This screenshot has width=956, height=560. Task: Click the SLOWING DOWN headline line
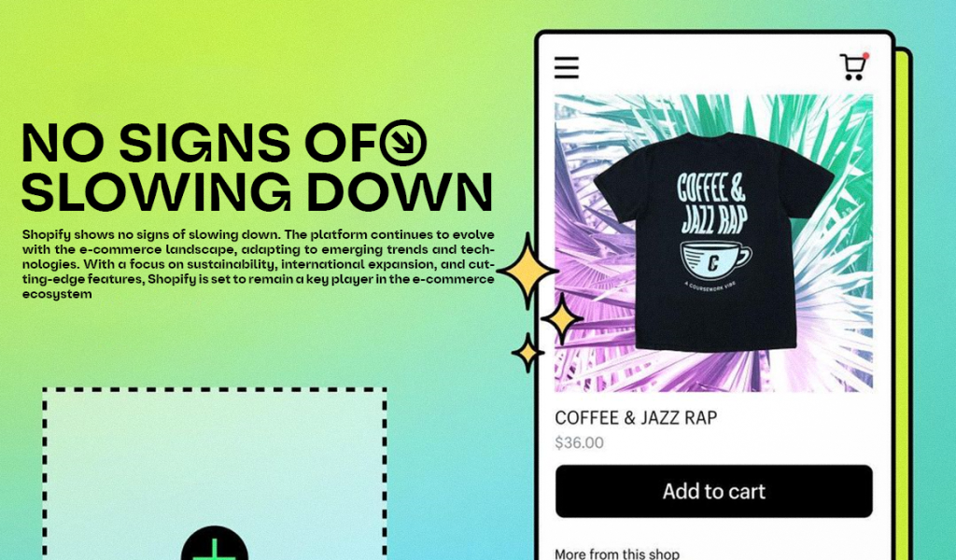257,192
